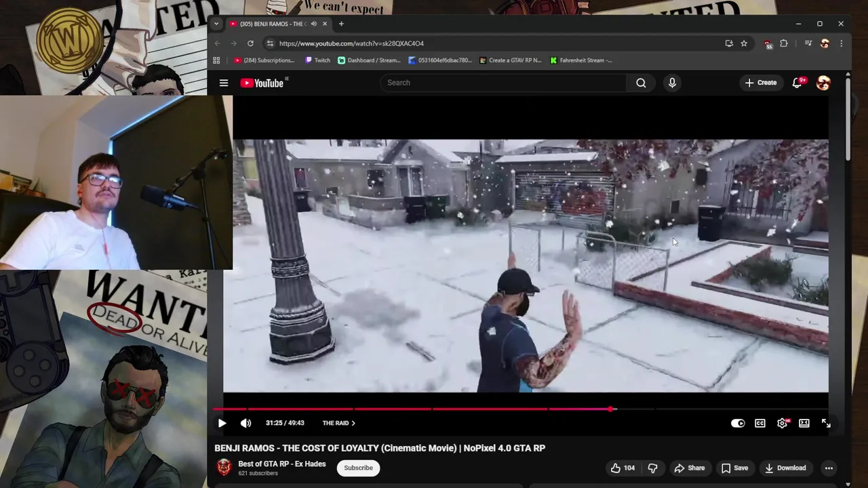Open the Dashboard / Stream bookmark

click(369, 60)
